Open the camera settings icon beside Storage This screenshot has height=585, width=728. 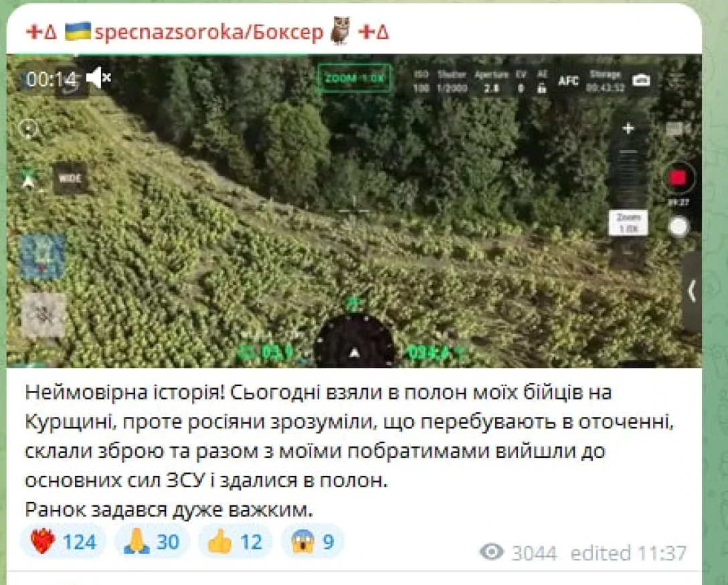coord(641,80)
